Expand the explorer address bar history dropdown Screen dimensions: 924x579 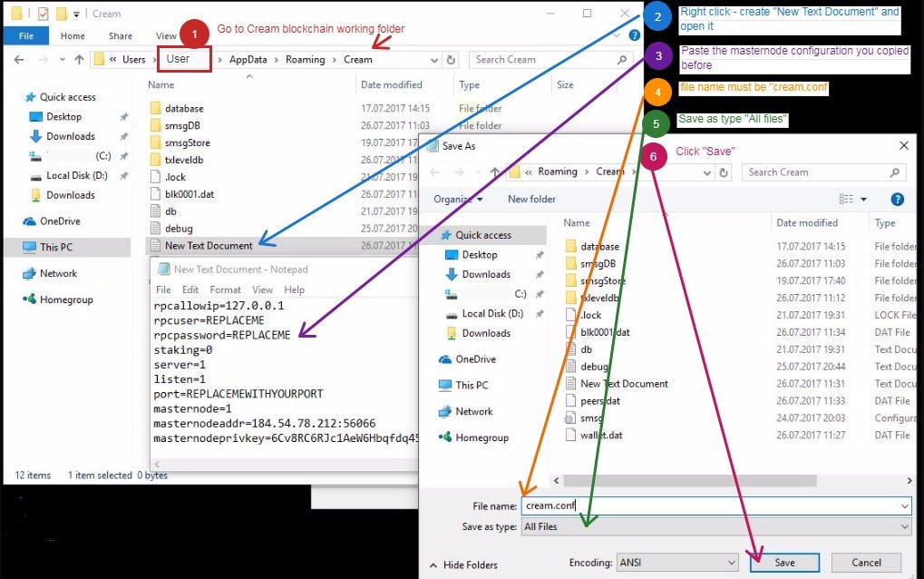tap(434, 60)
